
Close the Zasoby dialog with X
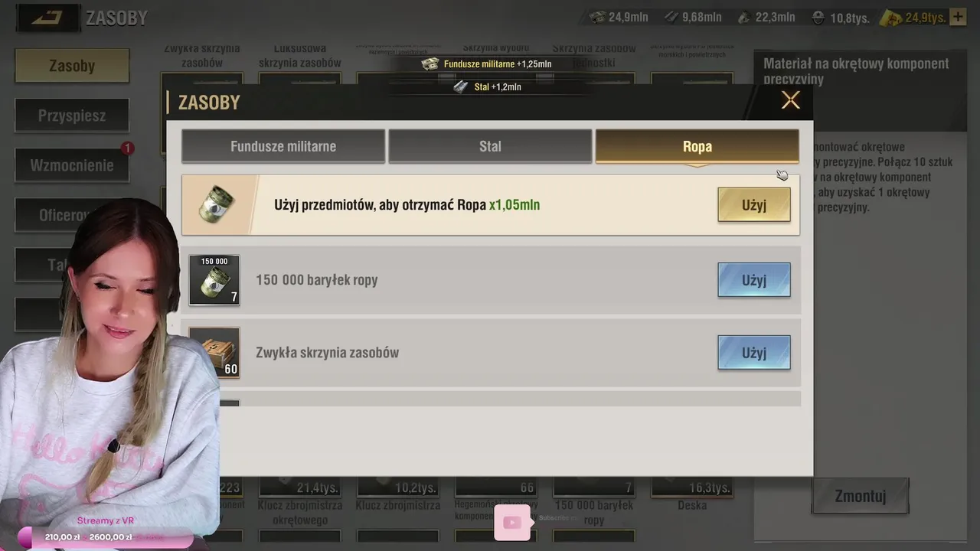coord(790,100)
